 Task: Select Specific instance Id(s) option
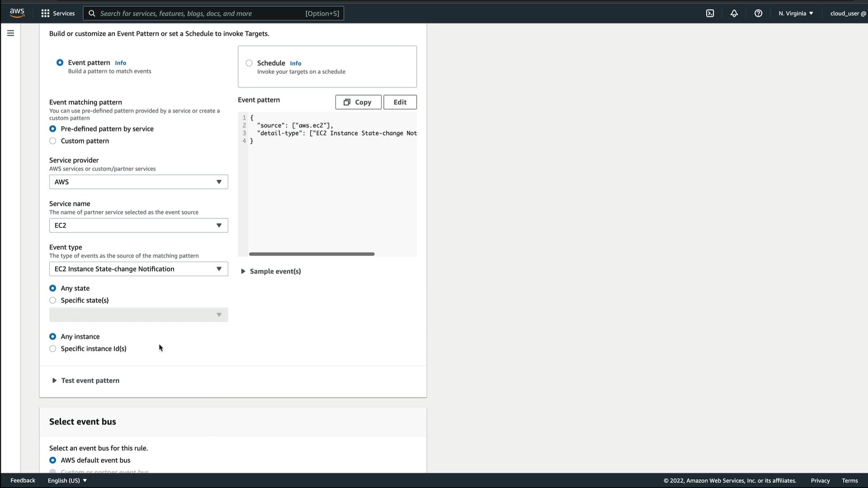click(x=53, y=349)
